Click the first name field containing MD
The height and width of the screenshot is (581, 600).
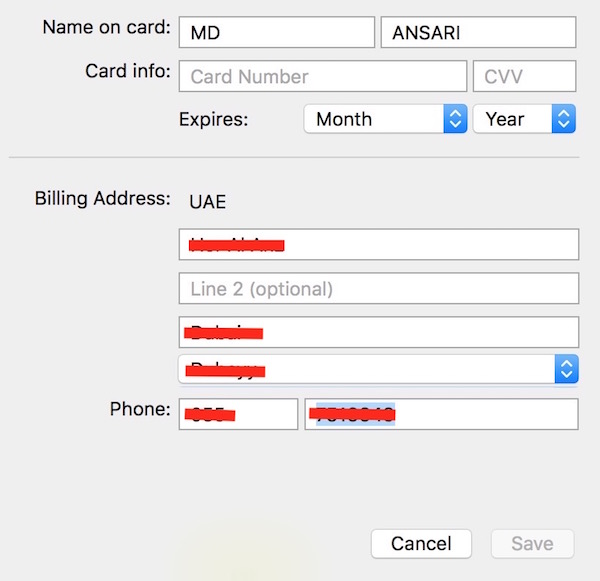click(276, 32)
